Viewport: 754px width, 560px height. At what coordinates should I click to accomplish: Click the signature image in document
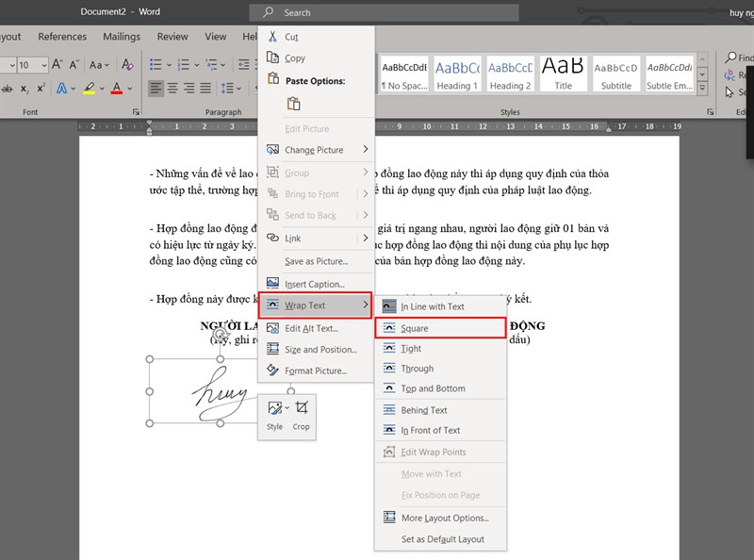tap(220, 392)
